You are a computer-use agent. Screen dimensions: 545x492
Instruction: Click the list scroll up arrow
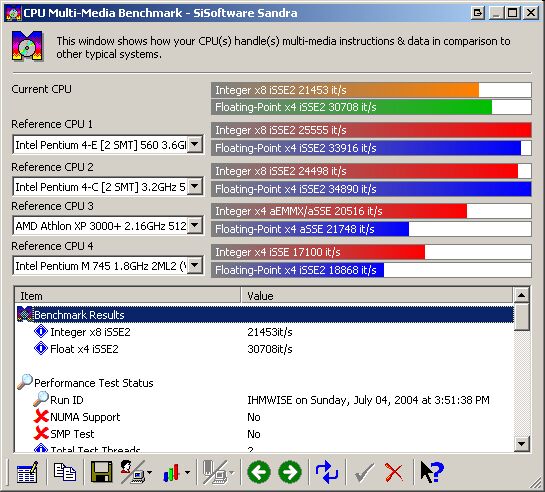click(521, 295)
